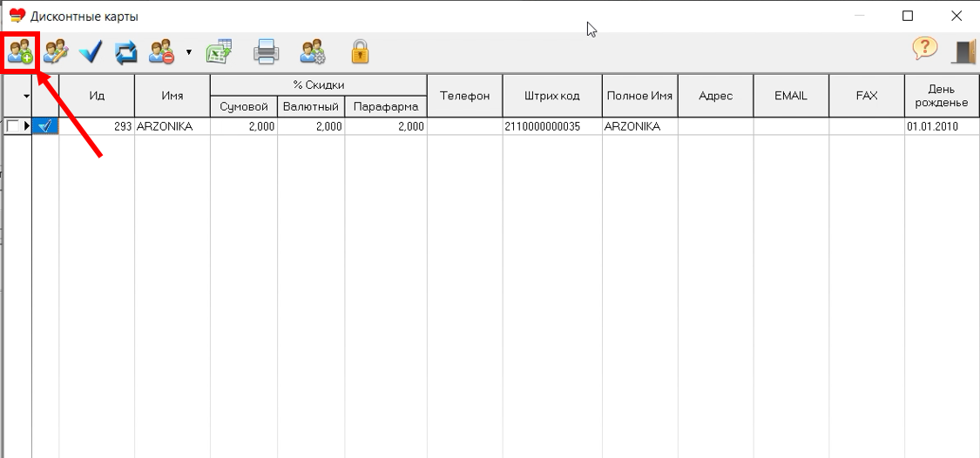This screenshot has height=458, width=980.
Task: Open dropdown arrow next to delete icon
Action: pyautogui.click(x=189, y=52)
